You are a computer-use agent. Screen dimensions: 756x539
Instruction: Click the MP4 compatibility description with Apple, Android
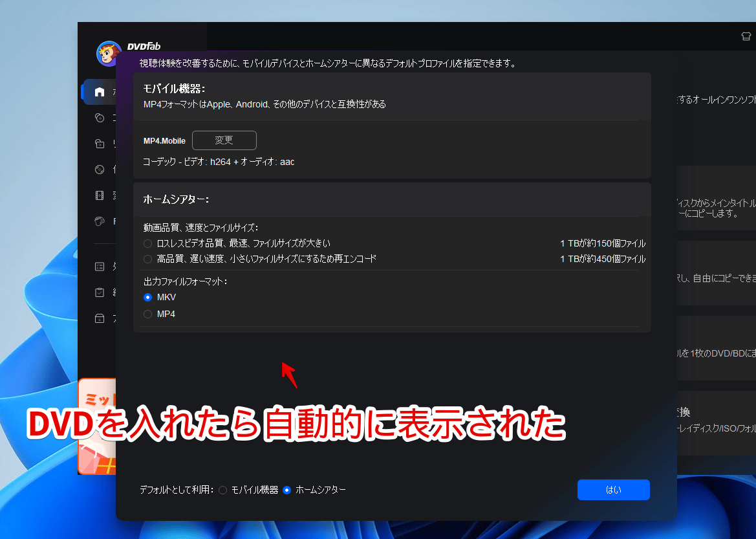(265, 104)
